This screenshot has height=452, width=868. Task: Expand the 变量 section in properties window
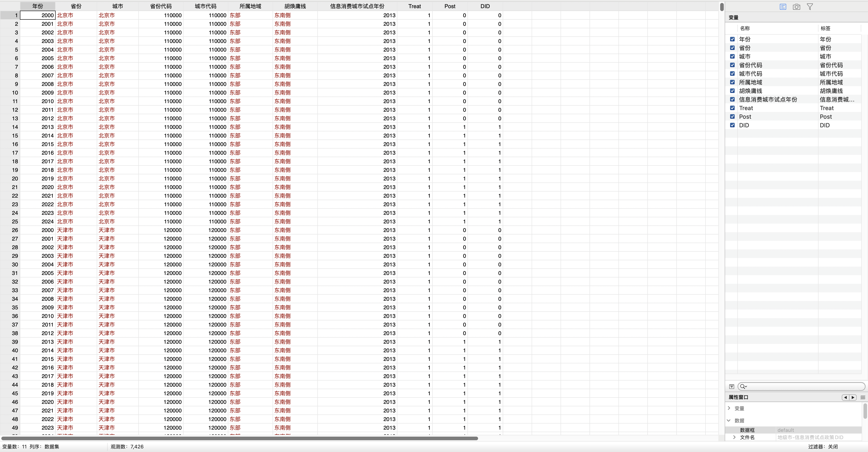point(729,408)
